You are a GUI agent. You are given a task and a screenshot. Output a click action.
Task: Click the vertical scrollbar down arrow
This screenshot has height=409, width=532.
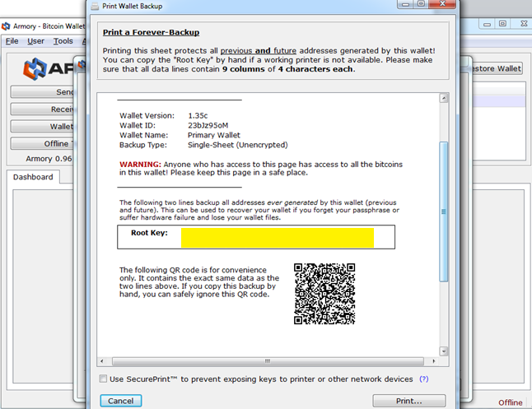(x=444, y=351)
